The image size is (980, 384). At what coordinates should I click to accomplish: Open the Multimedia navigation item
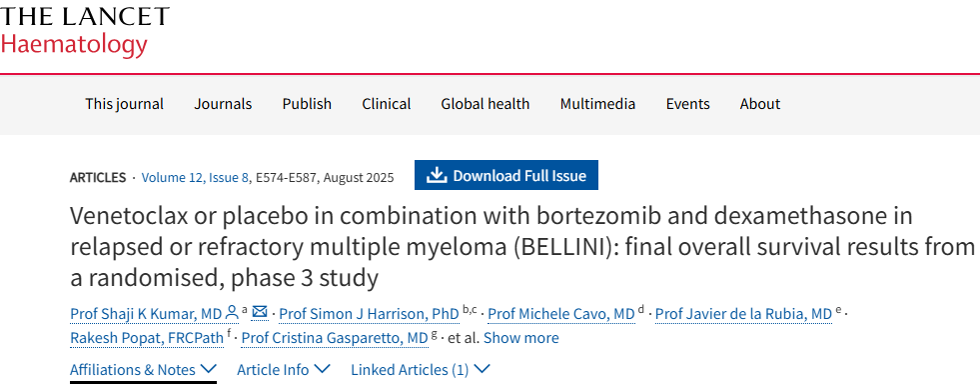(x=597, y=104)
